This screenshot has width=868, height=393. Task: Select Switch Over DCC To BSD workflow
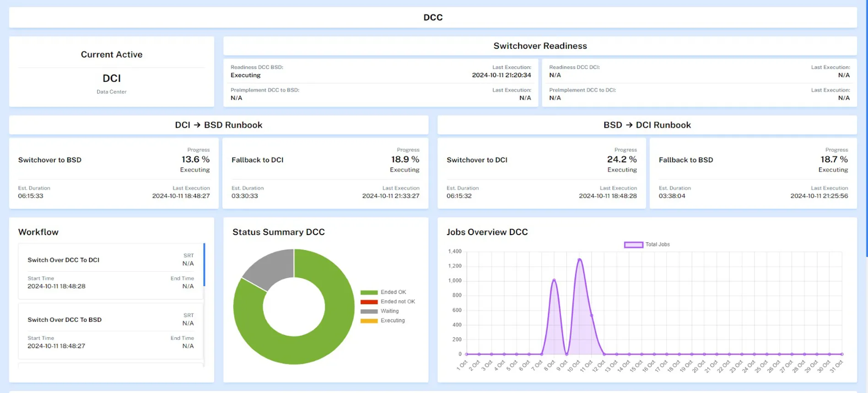110,331
